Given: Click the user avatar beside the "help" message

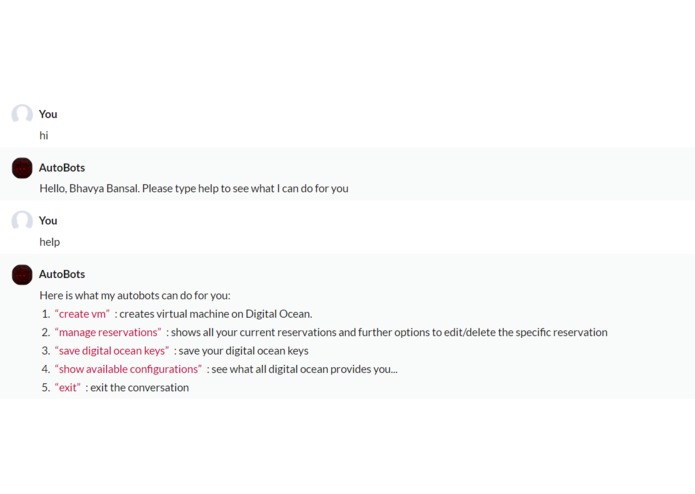Looking at the screenshot, I should click(x=22, y=221).
